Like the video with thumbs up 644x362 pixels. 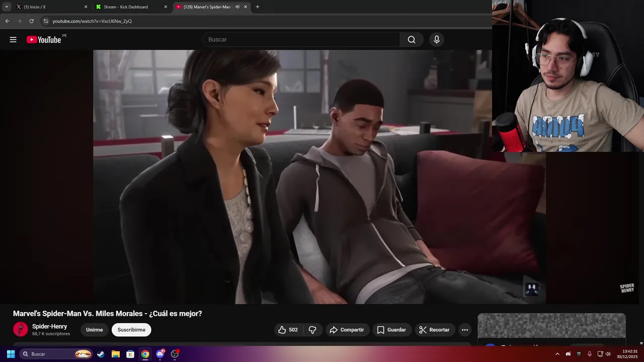pos(282,330)
